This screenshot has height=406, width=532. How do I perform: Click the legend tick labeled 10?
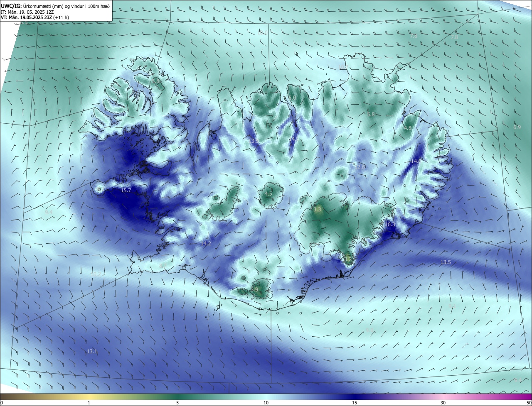(266, 403)
